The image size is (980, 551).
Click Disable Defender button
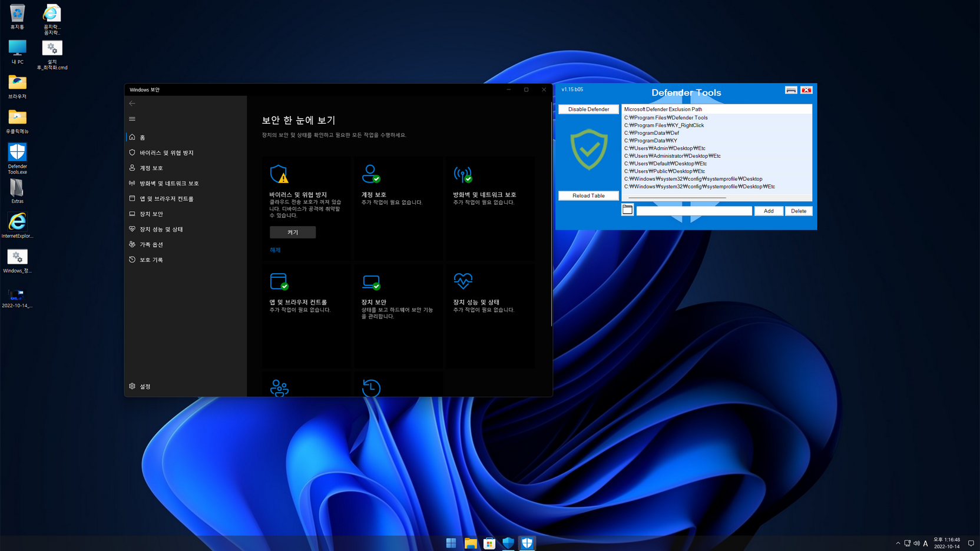[588, 109]
